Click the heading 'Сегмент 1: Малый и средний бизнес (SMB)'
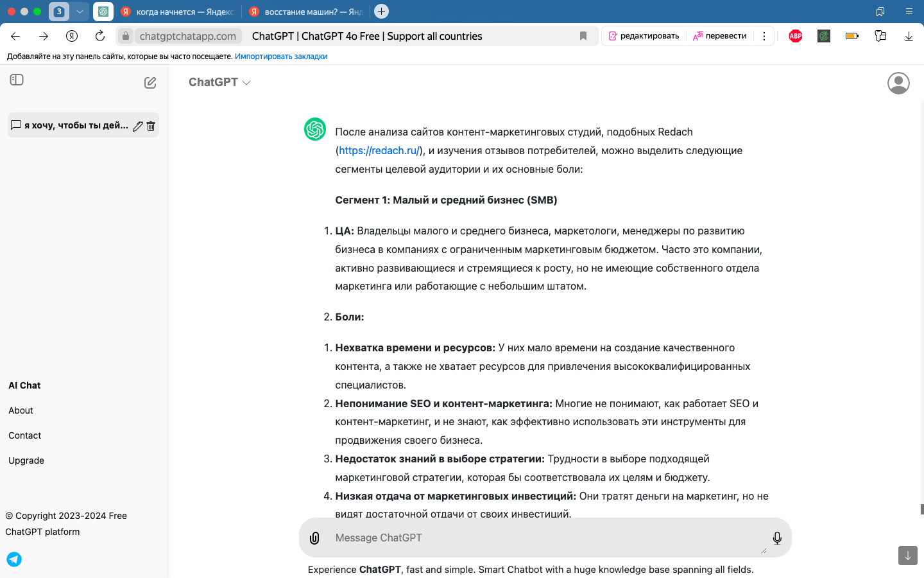Image resolution: width=924 pixels, height=578 pixels. (446, 200)
